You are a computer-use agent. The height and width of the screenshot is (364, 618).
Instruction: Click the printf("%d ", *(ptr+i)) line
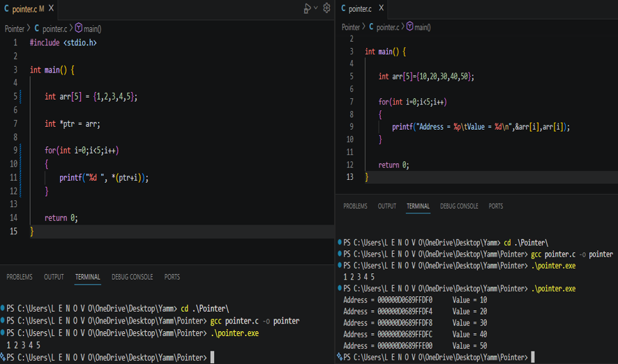104,178
